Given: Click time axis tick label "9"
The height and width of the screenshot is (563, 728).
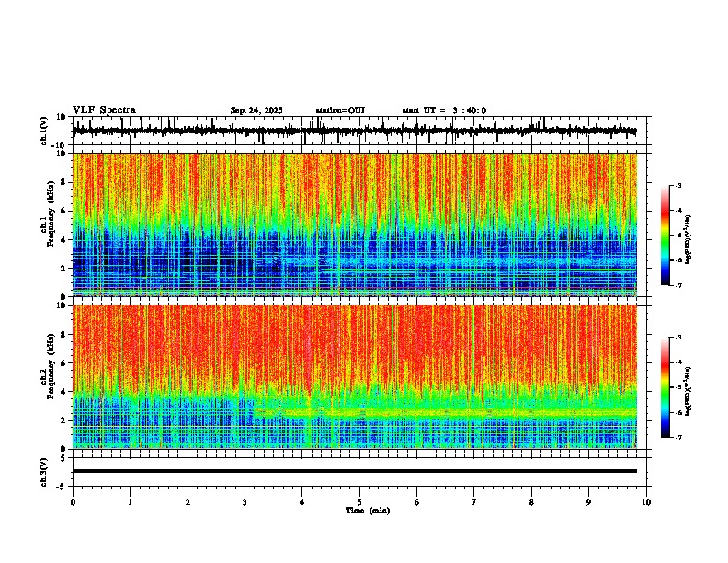Looking at the screenshot, I should (x=588, y=502).
